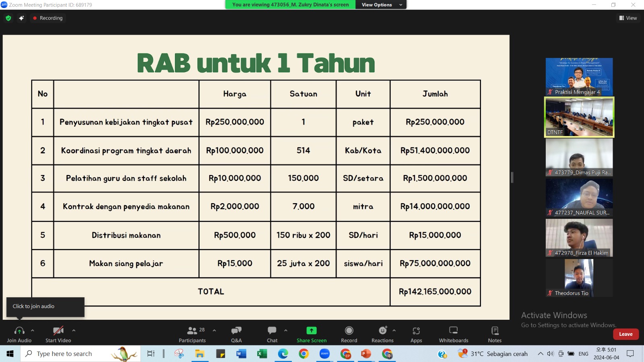Screen dimensions: 644x362
Task: Open the Snipping Tool taskbar icon
Action: [179, 354]
